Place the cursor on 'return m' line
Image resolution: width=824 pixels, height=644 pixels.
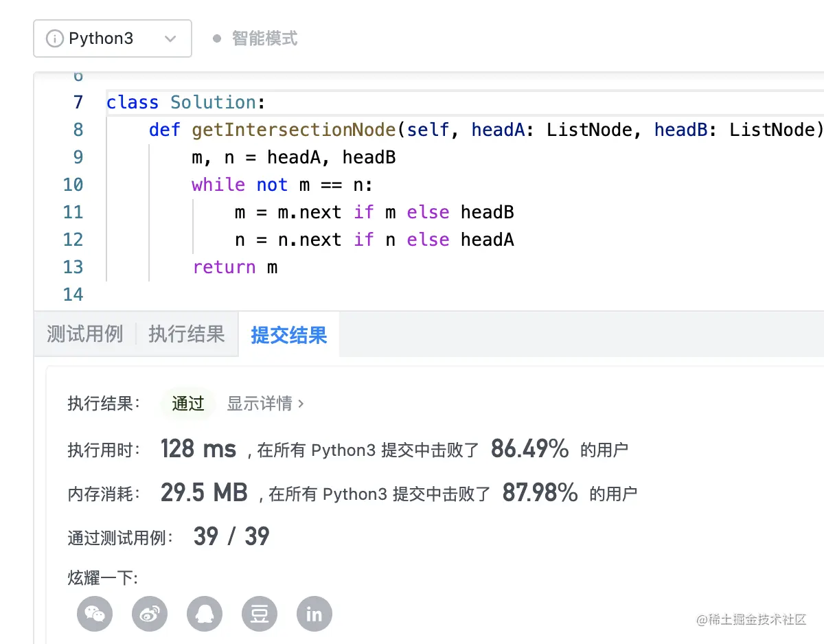click(236, 267)
